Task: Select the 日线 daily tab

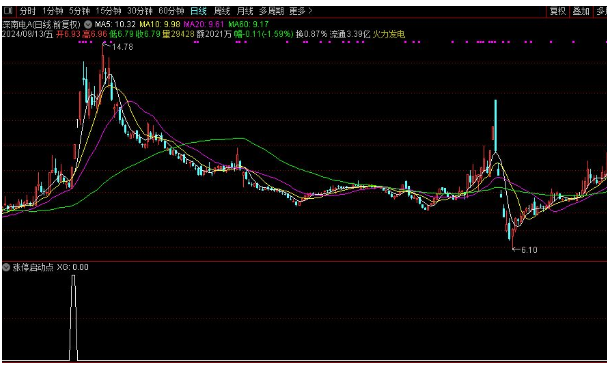Action: 198,11
